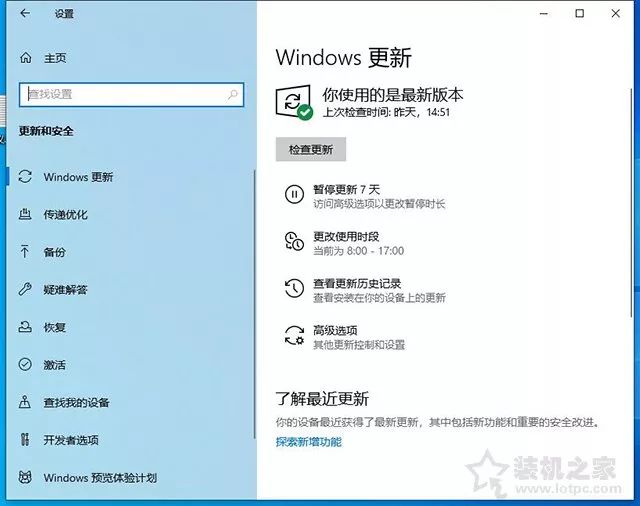Click the 其他更新控制和设置 text
The width and height of the screenshot is (640, 506).
[x=359, y=345]
